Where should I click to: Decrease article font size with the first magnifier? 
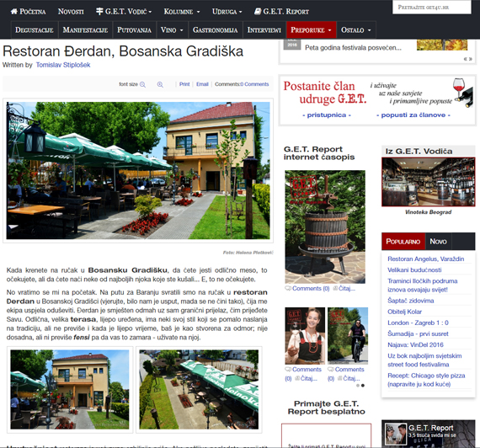tap(142, 84)
